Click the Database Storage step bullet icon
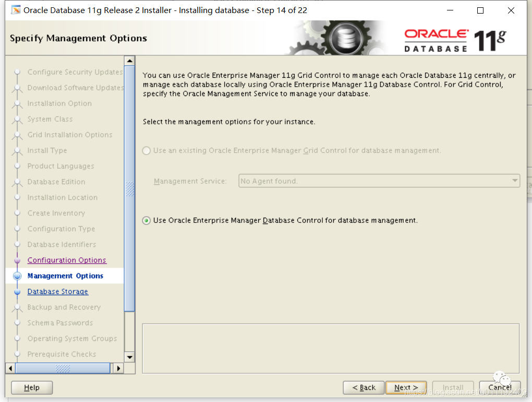 pyautogui.click(x=17, y=292)
